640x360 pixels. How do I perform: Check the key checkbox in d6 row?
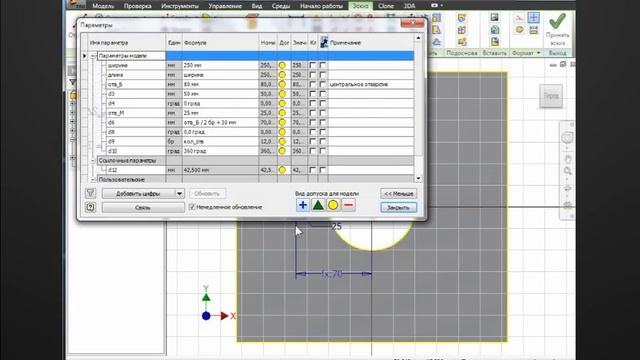coord(313,122)
